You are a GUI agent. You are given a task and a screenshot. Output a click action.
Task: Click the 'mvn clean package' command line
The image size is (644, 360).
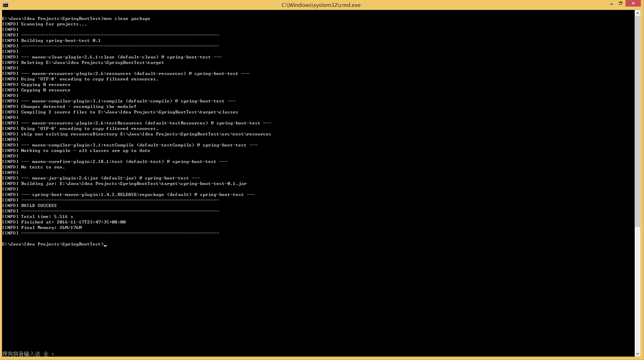[x=76, y=19]
